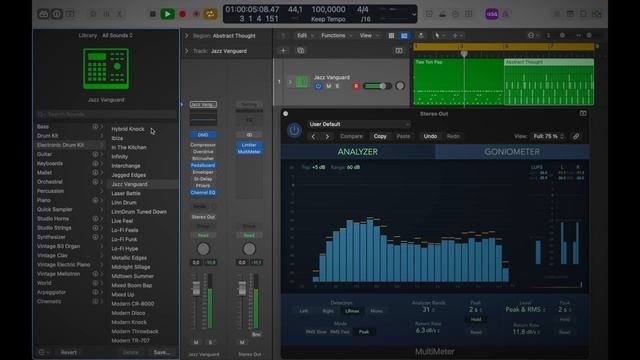Click the Copy button in MultiMeter

380,136
